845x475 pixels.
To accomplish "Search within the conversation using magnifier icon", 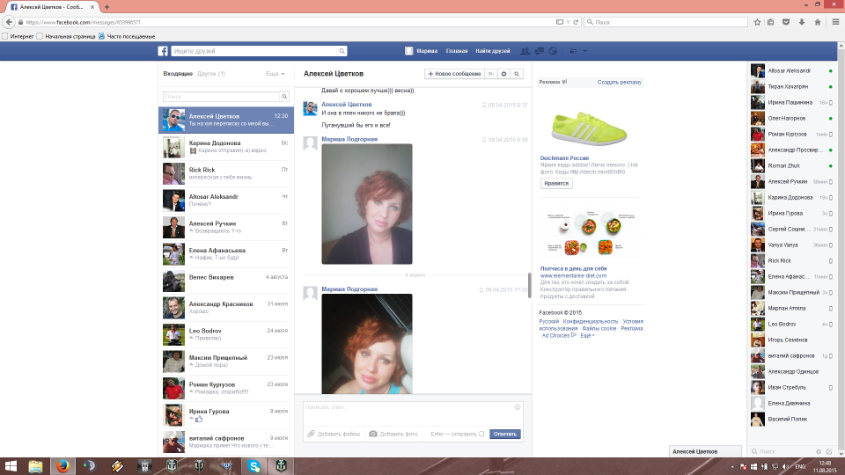I will coord(516,74).
